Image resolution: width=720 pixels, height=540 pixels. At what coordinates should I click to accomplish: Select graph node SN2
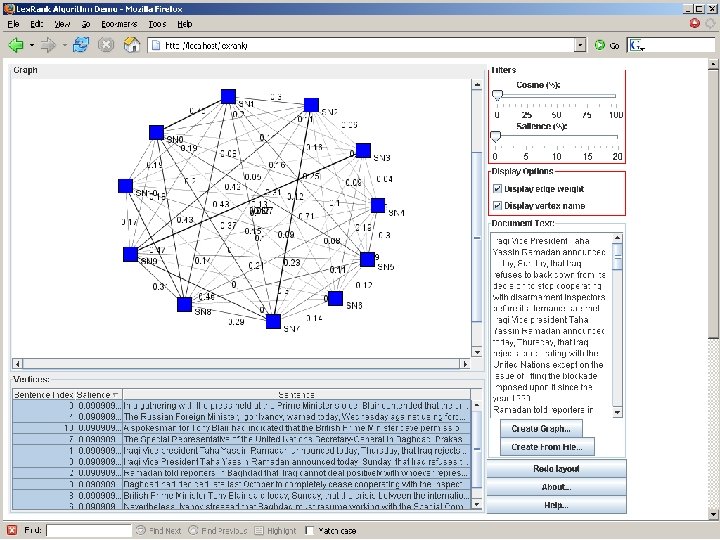click(311, 105)
